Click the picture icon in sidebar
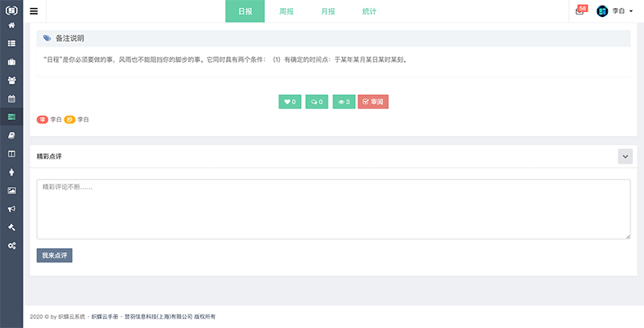 pos(11,190)
